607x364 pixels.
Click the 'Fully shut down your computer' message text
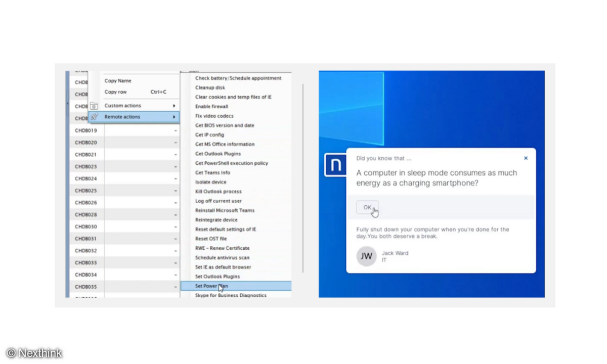[x=432, y=233]
